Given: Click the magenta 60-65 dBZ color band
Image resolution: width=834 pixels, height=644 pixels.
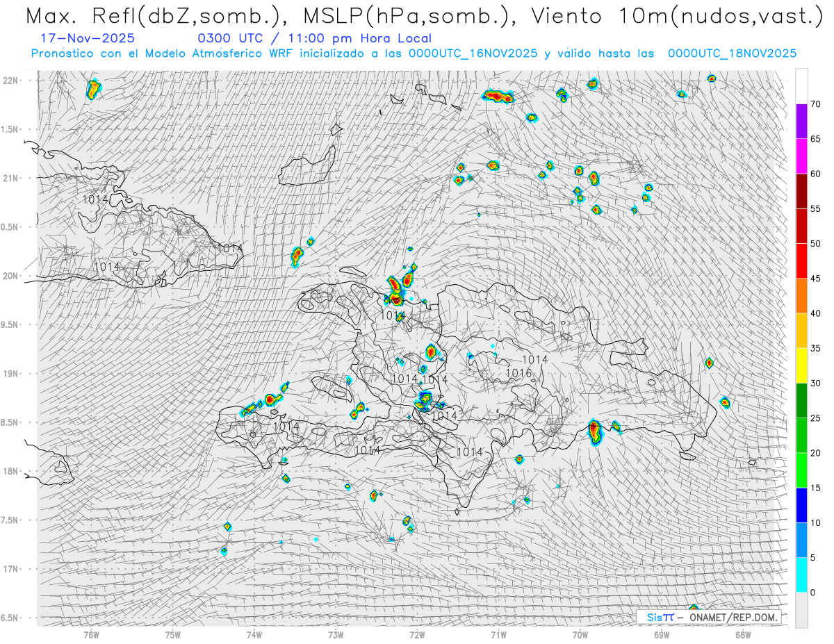Looking at the screenshot, I should [x=801, y=156].
